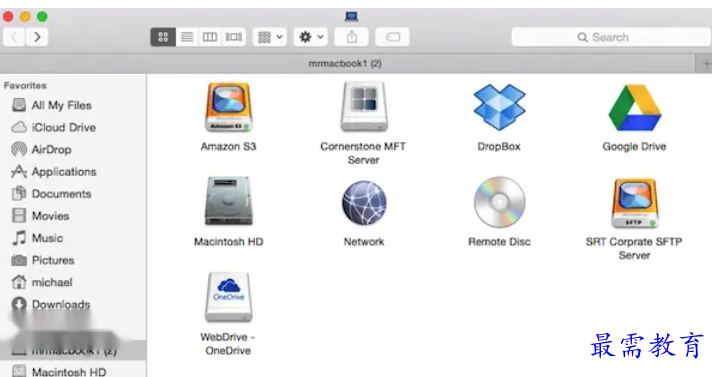Click the Remote Disc label text
The image size is (712, 377).
pyautogui.click(x=499, y=242)
